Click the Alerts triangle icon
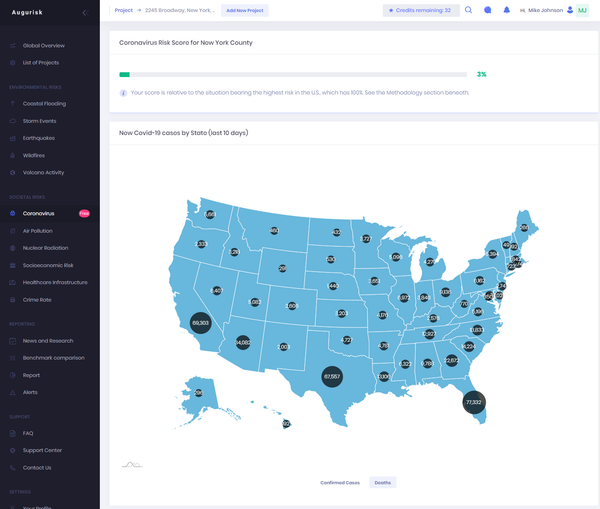Screen dimensions: 600x509 tap(13, 392)
